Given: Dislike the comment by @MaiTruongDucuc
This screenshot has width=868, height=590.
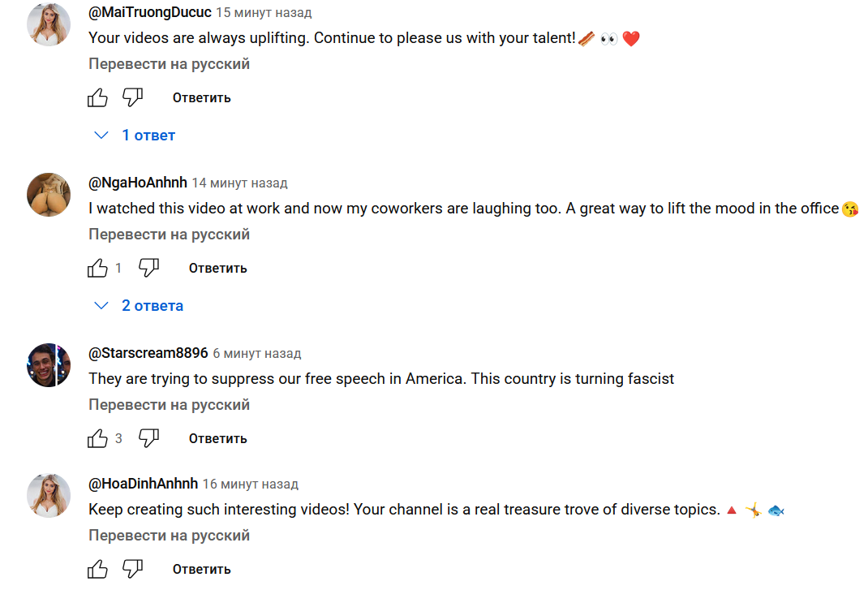Looking at the screenshot, I should pyautogui.click(x=132, y=98).
